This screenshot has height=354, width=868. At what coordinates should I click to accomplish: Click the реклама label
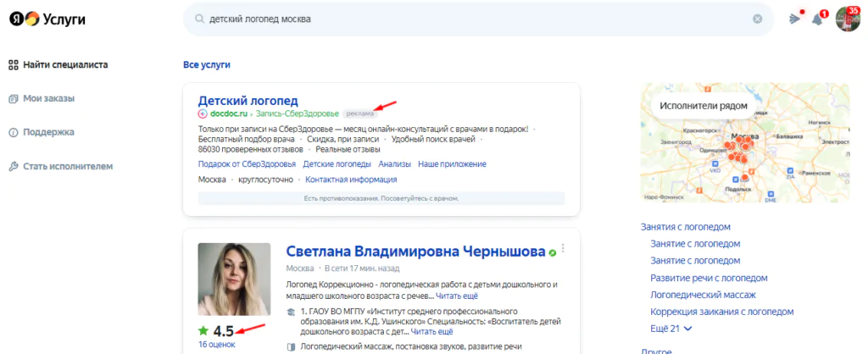click(x=359, y=114)
